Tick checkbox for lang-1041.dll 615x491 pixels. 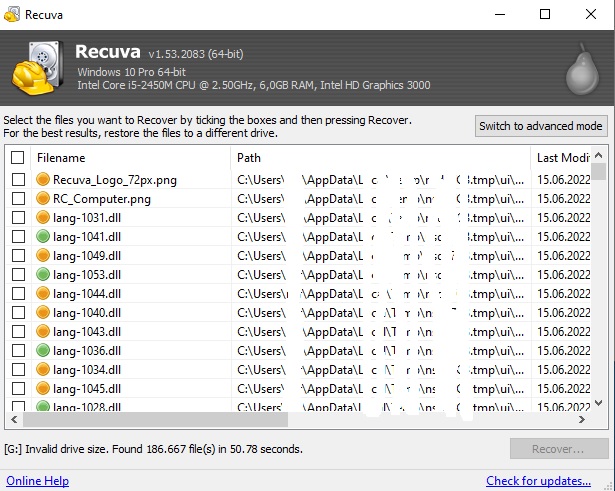[18, 236]
